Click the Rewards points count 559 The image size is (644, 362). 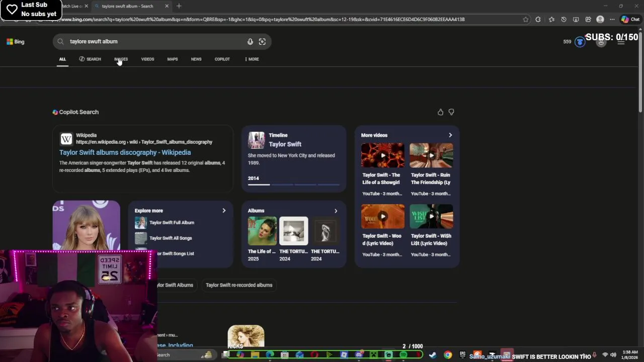(568, 42)
